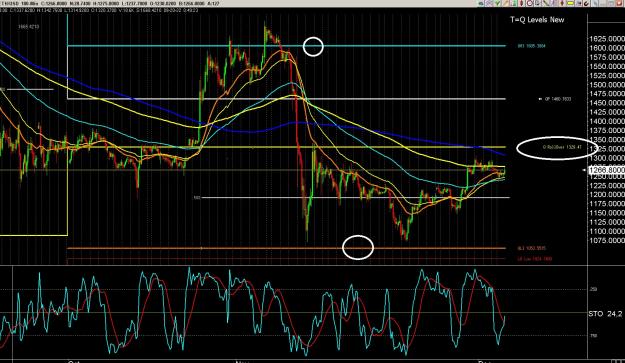Click the black curved arrow toolbar icon
625x363 pixels.
[587, 3]
